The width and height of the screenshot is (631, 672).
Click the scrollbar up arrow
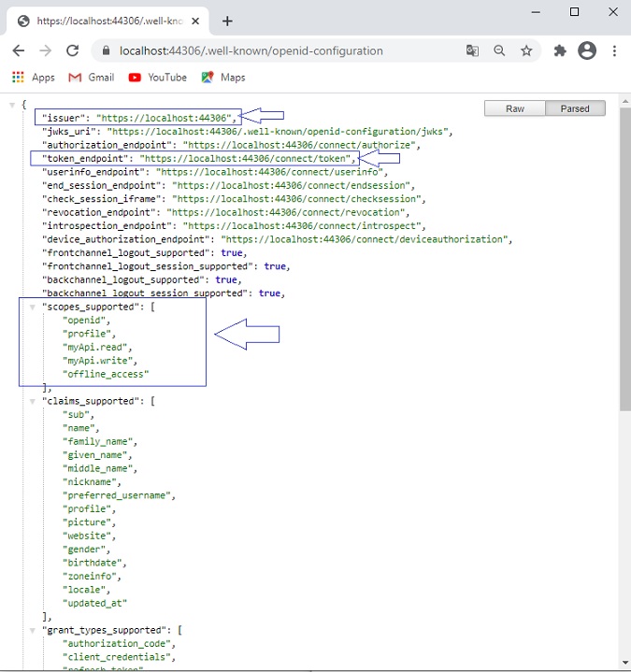pos(625,102)
